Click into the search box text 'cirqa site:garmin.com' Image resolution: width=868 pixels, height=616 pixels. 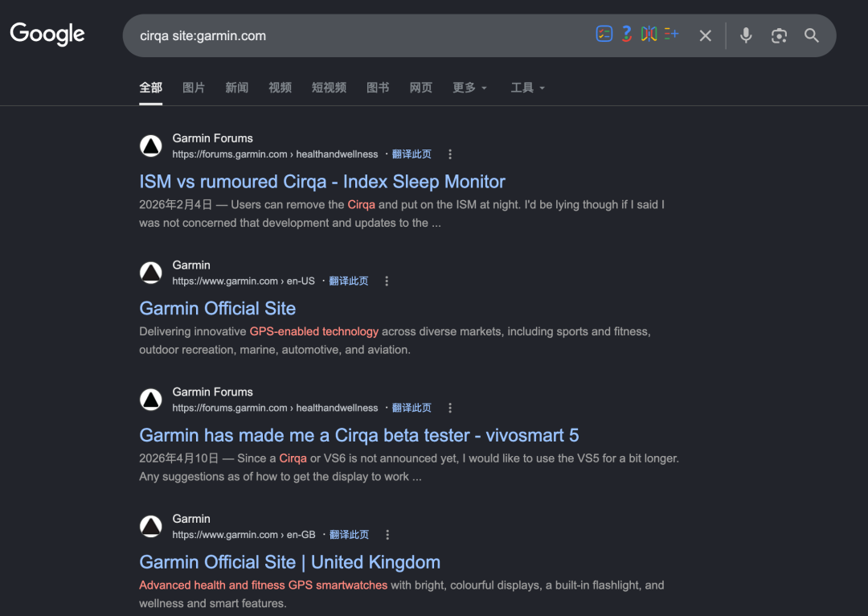[203, 35]
